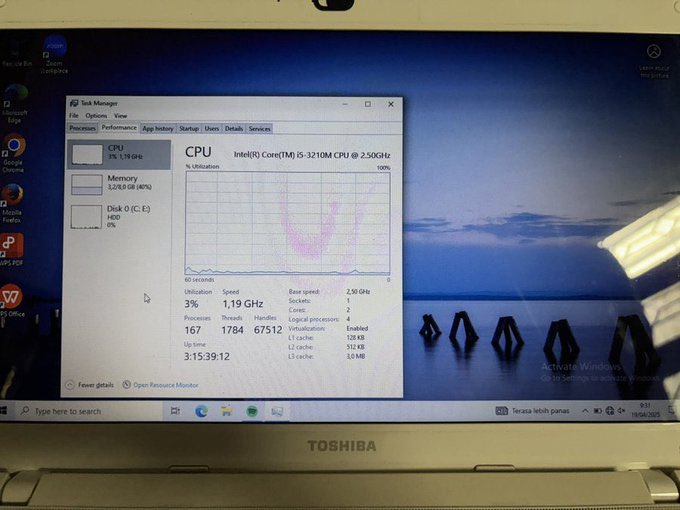
Task: Click the Handles count 67512
Action: (268, 330)
